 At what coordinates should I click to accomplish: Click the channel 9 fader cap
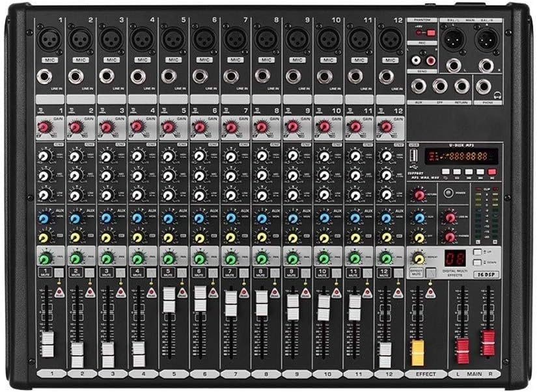[x=293, y=307]
